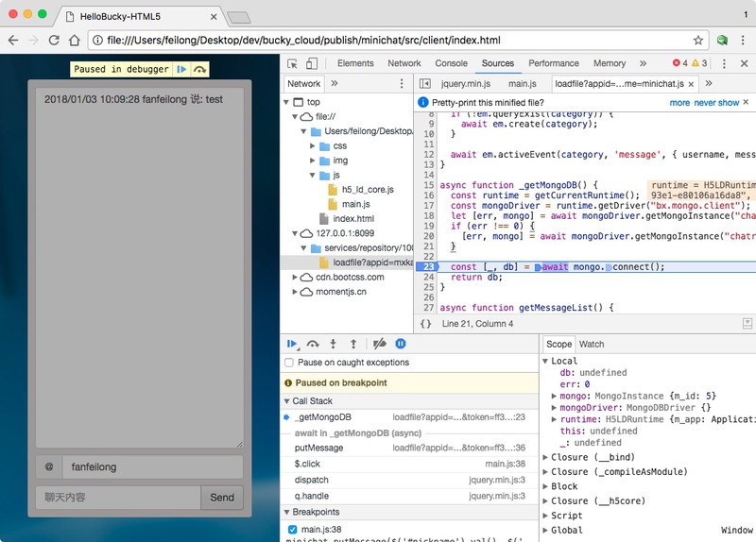Click the pause on exceptions icon
Screen dimensions: 756x542
(x=401, y=345)
